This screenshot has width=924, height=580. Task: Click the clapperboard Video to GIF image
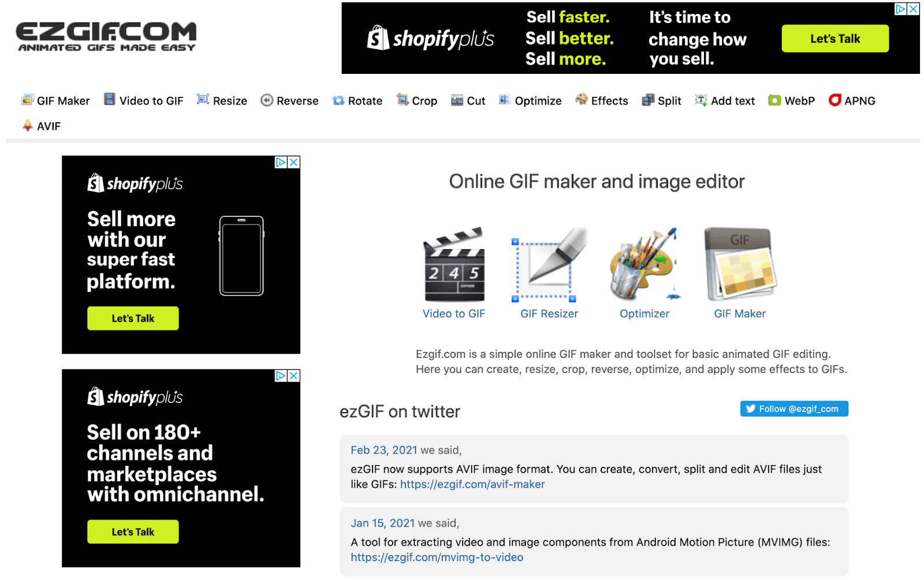tap(454, 264)
